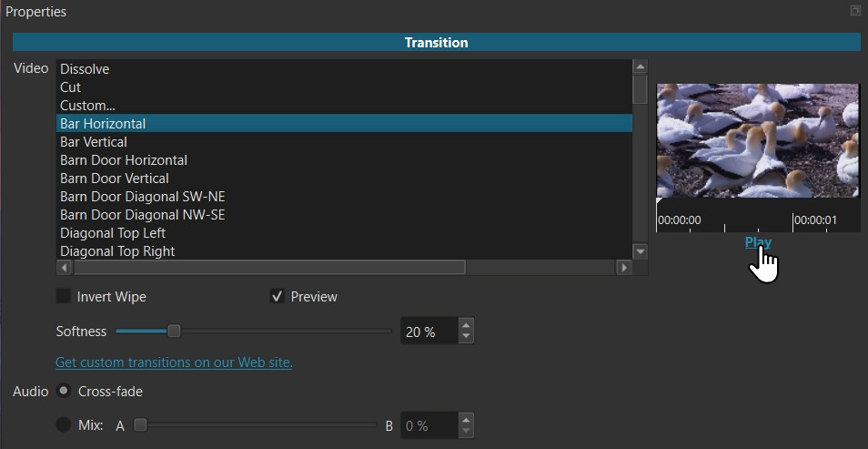The height and width of the screenshot is (449, 868).
Task: Enable the Invert Wipe checkbox
Action: (64, 296)
